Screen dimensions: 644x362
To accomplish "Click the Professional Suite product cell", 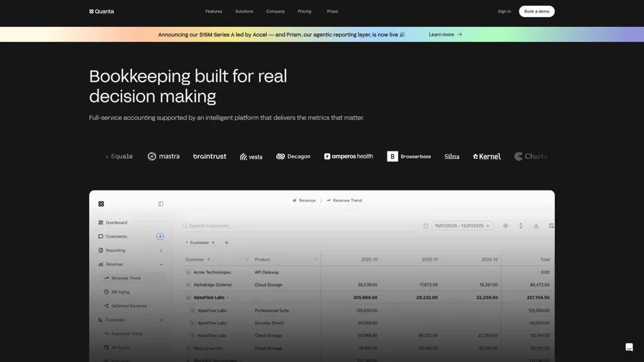I will pyautogui.click(x=272, y=310).
